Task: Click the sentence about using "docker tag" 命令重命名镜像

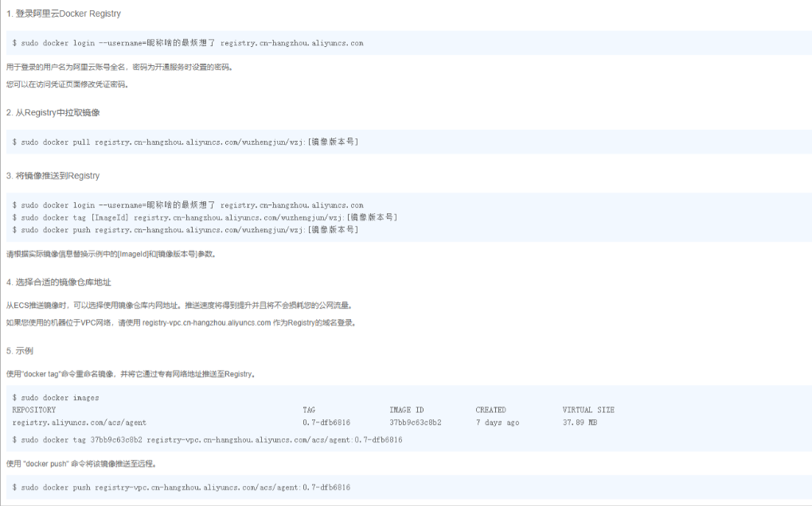Action: tap(131, 374)
